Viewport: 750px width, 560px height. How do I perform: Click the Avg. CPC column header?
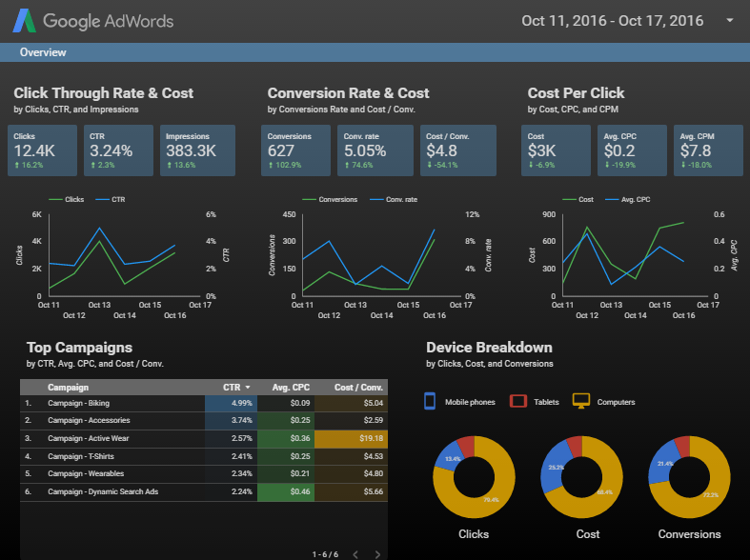click(291, 388)
